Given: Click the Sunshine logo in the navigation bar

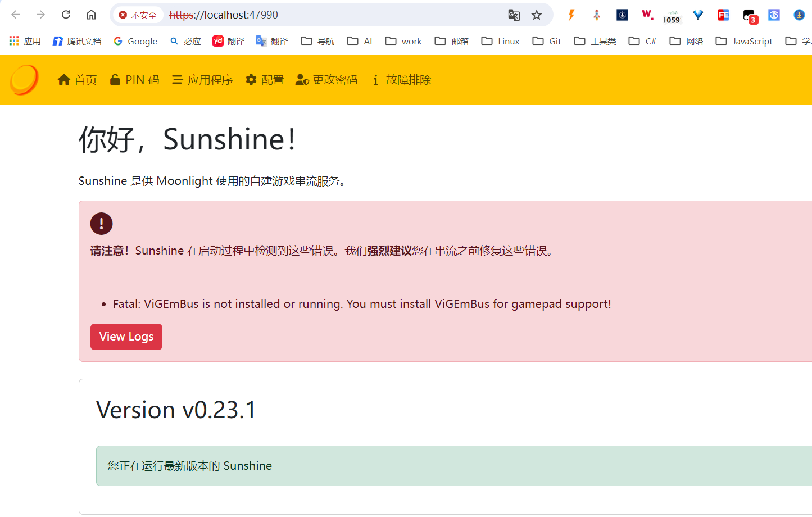Looking at the screenshot, I should pyautogui.click(x=22, y=79).
